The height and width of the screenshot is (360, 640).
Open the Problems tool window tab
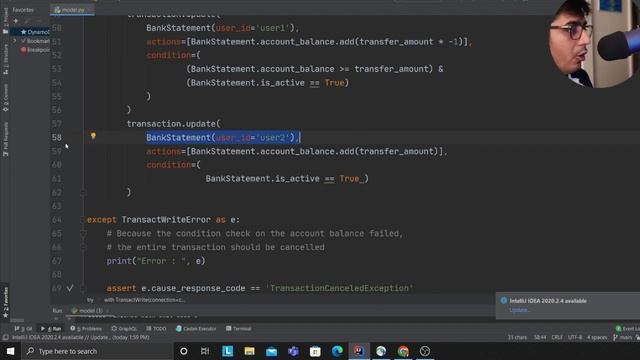coord(86,329)
